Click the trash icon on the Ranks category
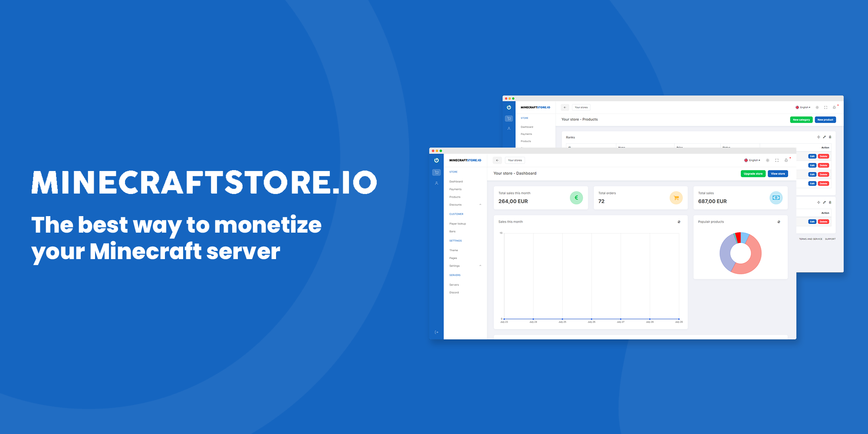This screenshot has width=868, height=434. [830, 137]
